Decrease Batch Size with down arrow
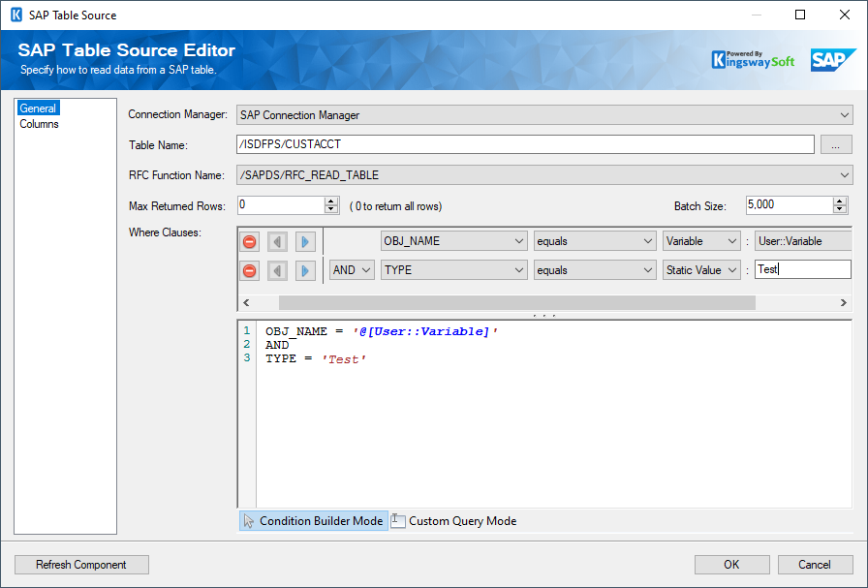868x588 pixels. click(x=840, y=209)
